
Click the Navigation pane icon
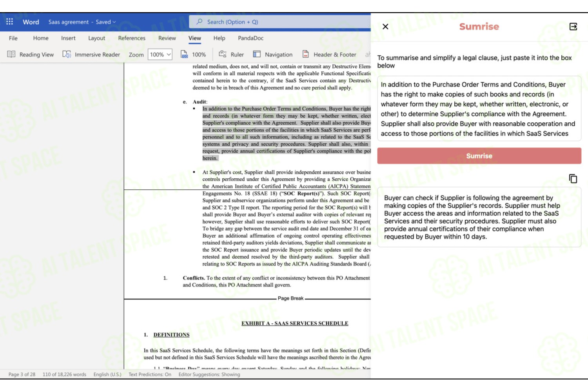click(257, 54)
